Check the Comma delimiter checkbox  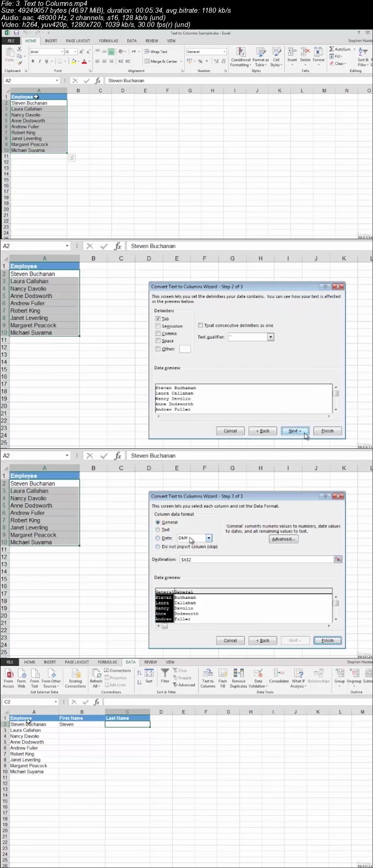[x=158, y=333]
